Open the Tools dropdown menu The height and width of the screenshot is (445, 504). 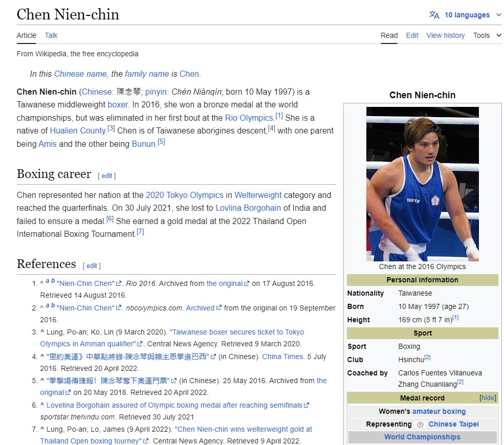487,35
